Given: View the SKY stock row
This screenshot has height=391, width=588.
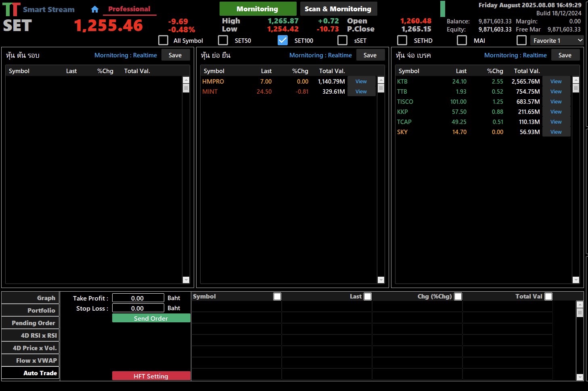Looking at the screenshot, I should coord(556,132).
